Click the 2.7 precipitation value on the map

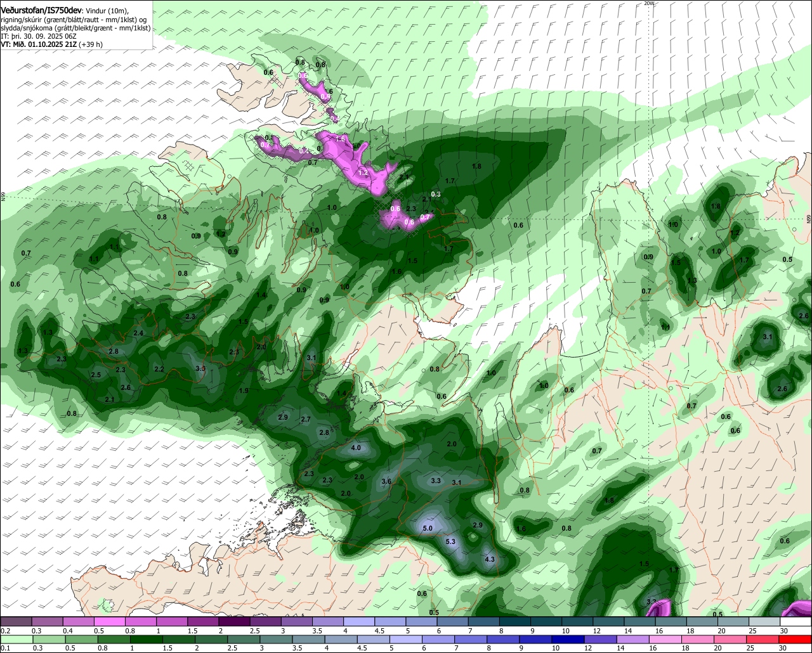(x=306, y=419)
